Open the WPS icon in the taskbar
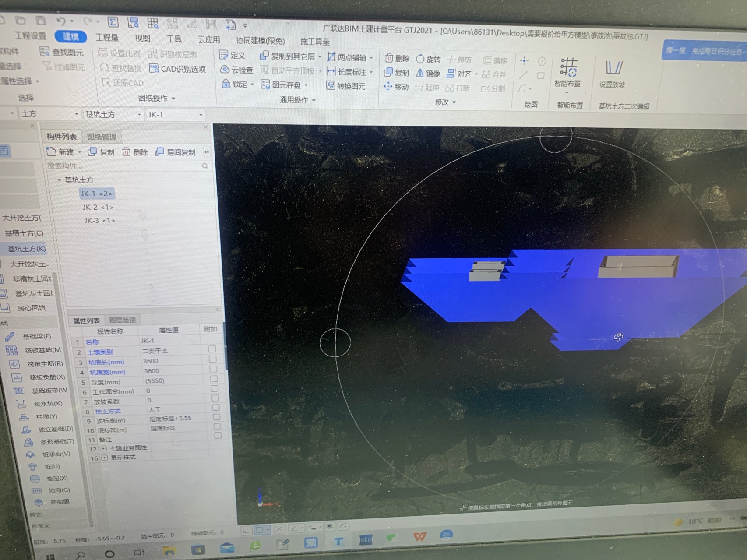The width and height of the screenshot is (747, 560). (419, 536)
